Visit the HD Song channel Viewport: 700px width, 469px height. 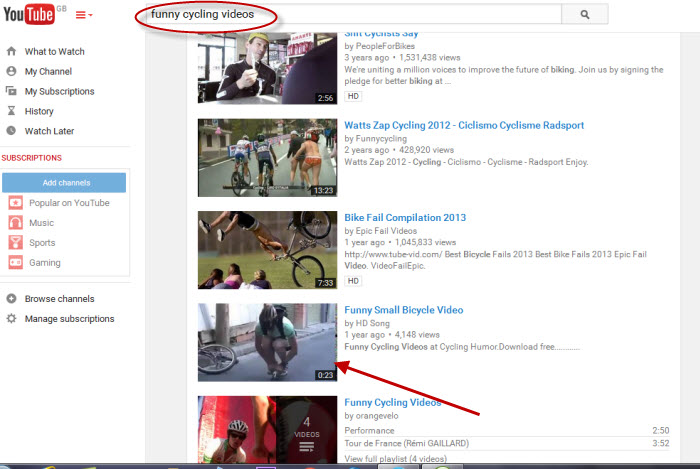[372, 324]
